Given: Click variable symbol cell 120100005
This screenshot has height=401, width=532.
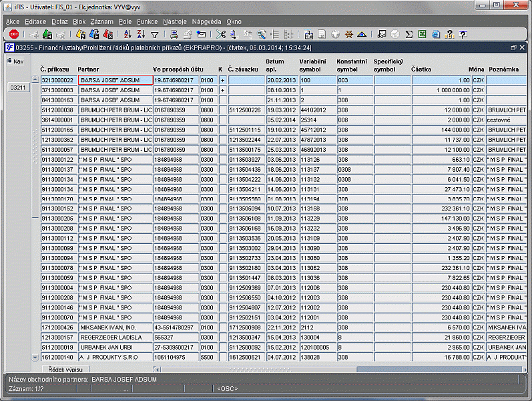Looking at the screenshot, I should point(318,348).
